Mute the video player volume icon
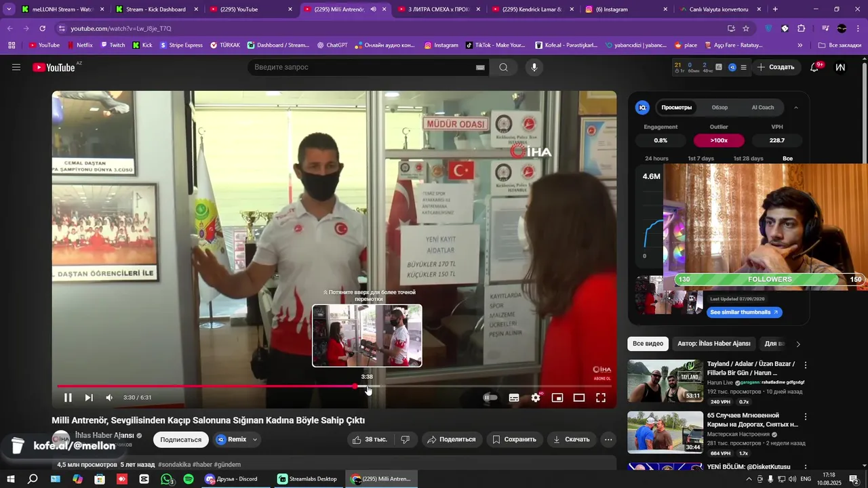This screenshot has height=488, width=868. (x=109, y=398)
